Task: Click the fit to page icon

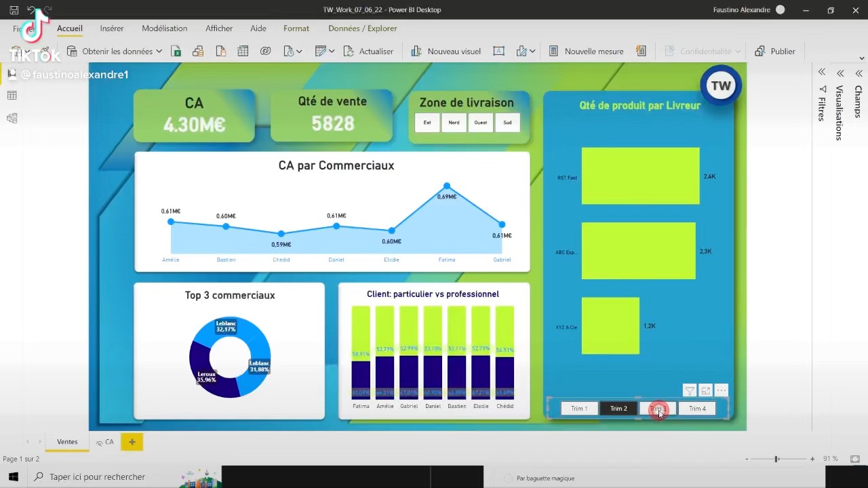Action: (x=854, y=459)
